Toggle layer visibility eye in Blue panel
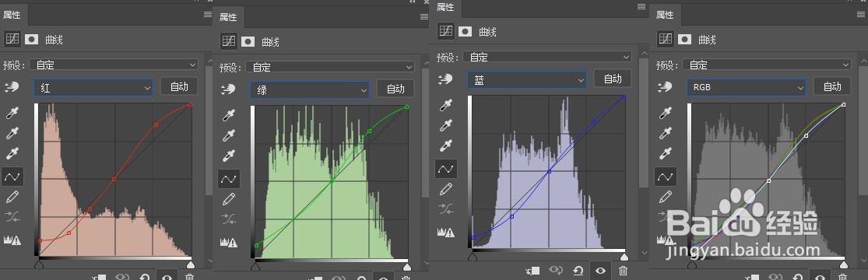Viewport: 868px width, 280px height. 601,271
